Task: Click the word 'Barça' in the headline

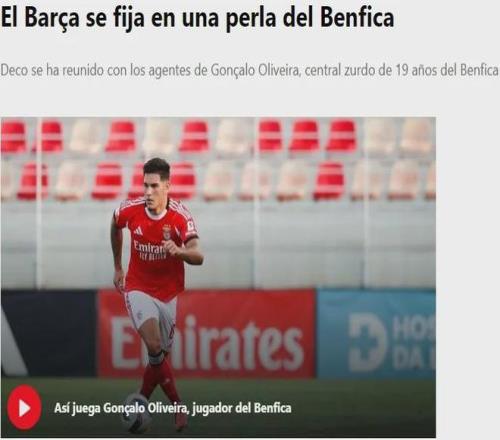Action: (x=52, y=19)
